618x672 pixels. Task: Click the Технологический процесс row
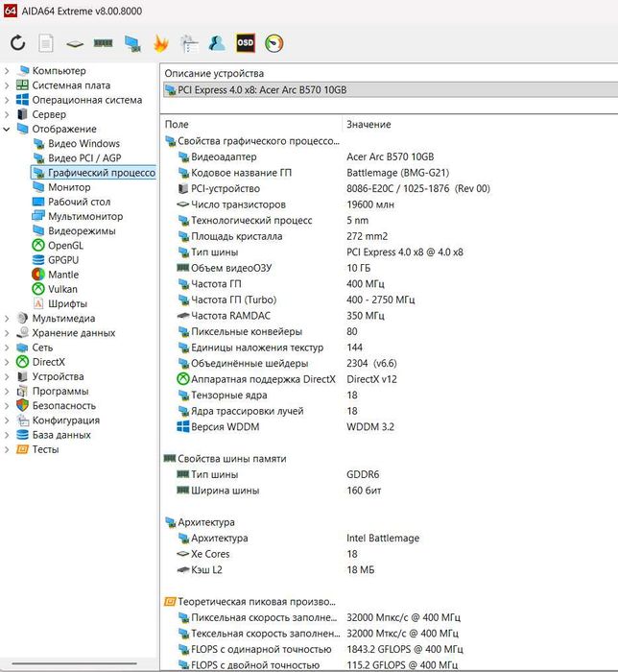pyautogui.click(x=390, y=220)
